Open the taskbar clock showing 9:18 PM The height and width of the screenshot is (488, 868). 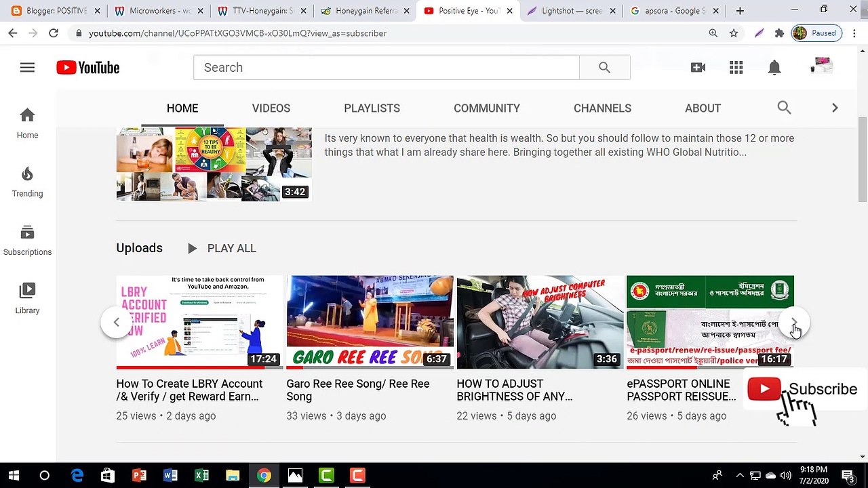pos(813,476)
